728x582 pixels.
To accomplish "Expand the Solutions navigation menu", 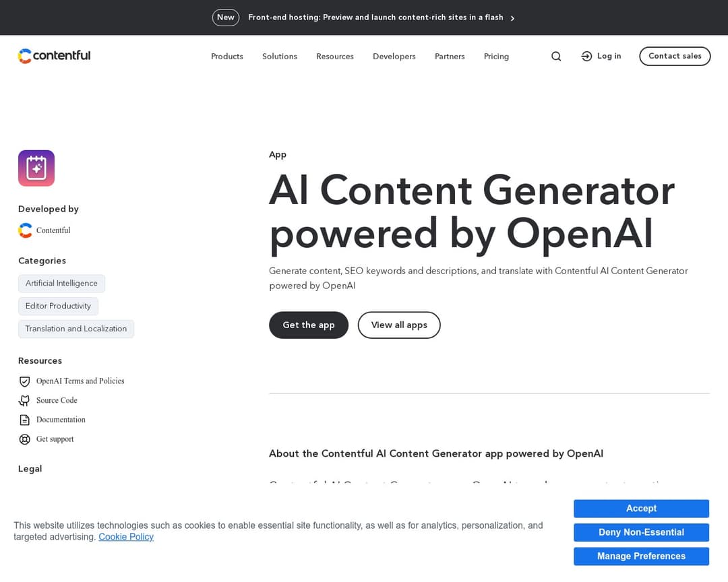I will 279,57.
